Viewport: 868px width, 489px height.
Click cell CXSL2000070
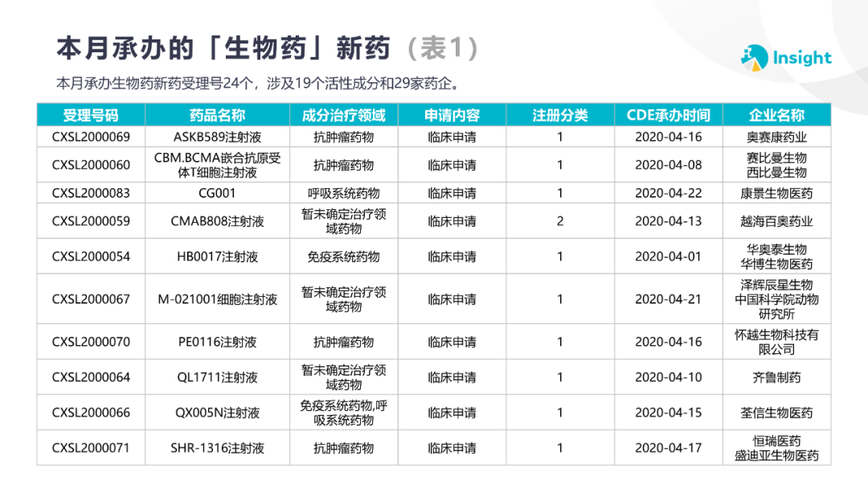pyautogui.click(x=91, y=342)
